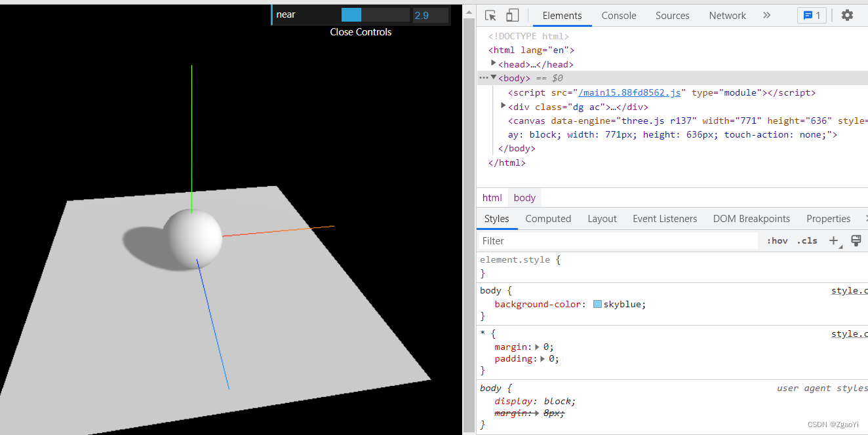868x435 pixels.
Task: Toggle the .cls class editor button
Action: click(807, 241)
